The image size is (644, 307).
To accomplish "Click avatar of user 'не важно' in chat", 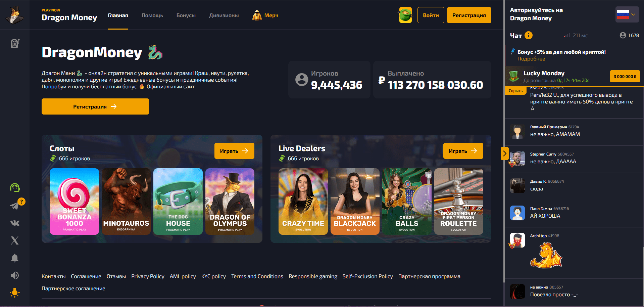I will [x=517, y=292].
